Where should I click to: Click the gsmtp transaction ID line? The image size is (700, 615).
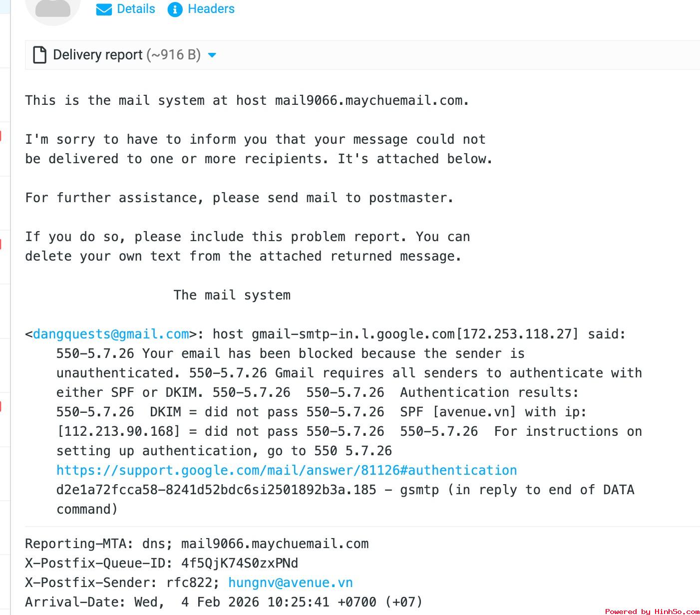tap(216, 490)
